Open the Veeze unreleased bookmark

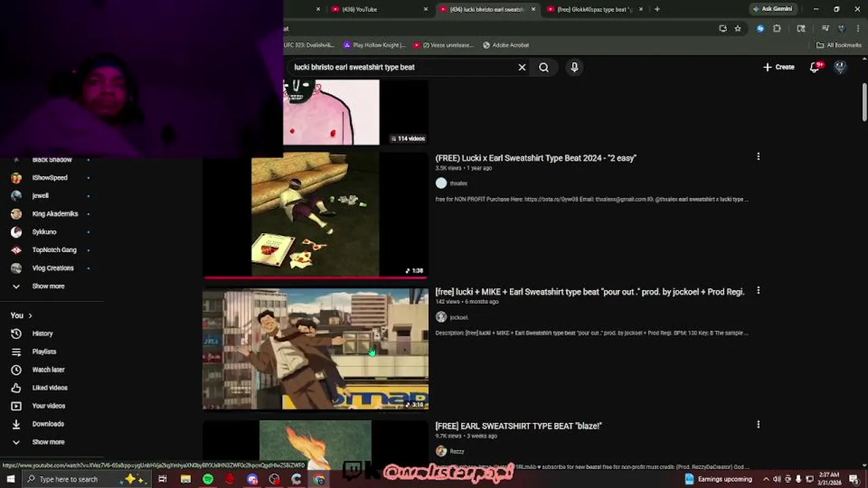[443, 45]
